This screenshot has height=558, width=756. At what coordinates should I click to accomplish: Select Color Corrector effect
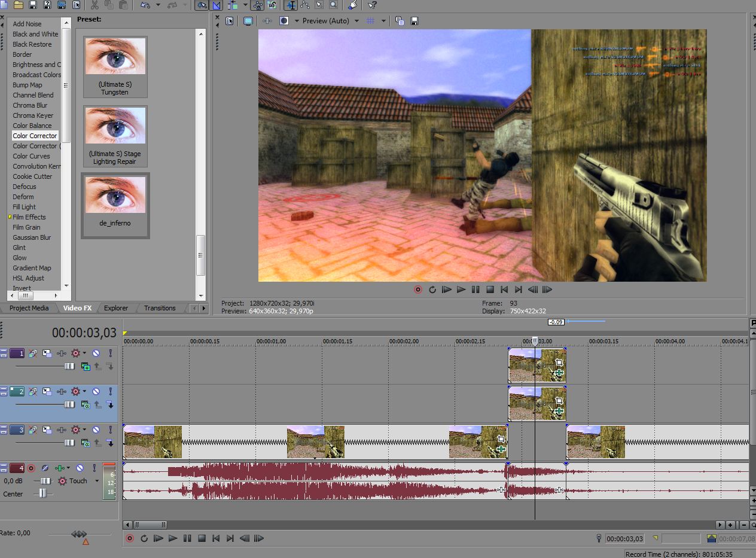pyautogui.click(x=35, y=136)
